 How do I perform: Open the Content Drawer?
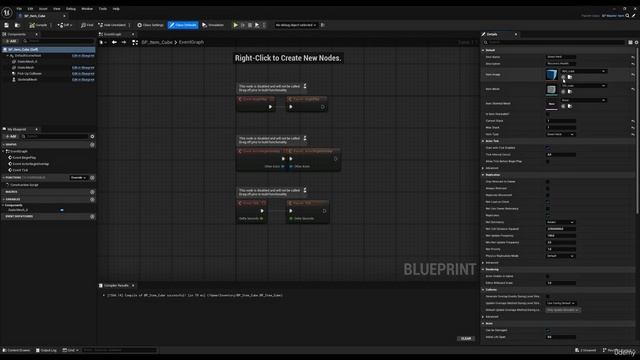[16, 350]
